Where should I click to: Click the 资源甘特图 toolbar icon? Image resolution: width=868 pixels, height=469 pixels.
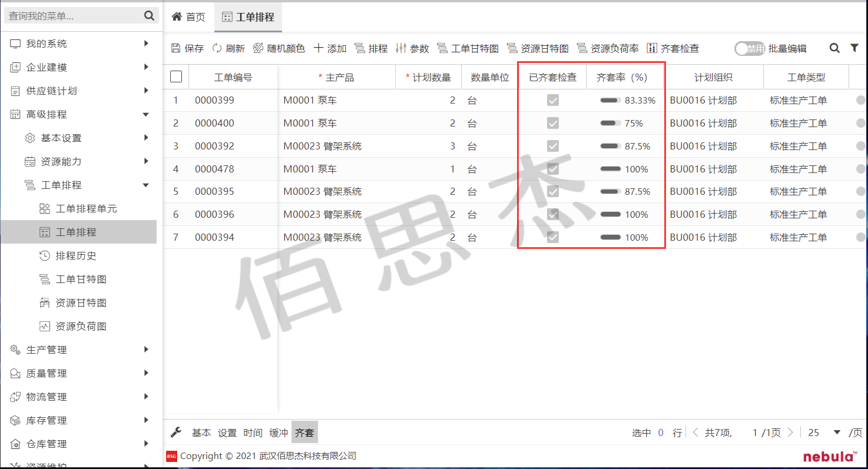[x=512, y=48]
